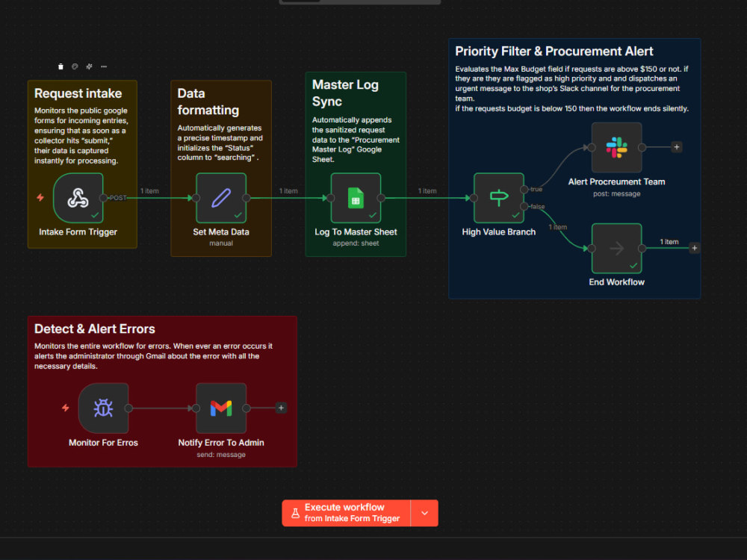This screenshot has width=747, height=560.
Task: Click '1 item' between Log Sheet and High Value Branch
Action: click(427, 191)
